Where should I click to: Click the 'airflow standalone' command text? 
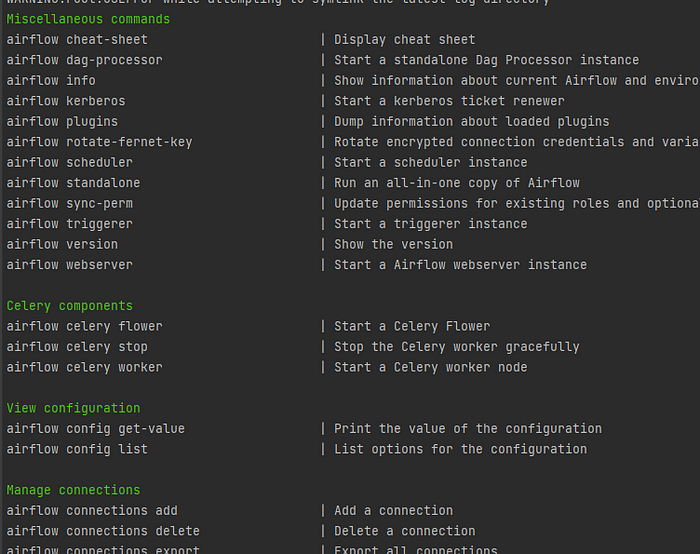73,183
